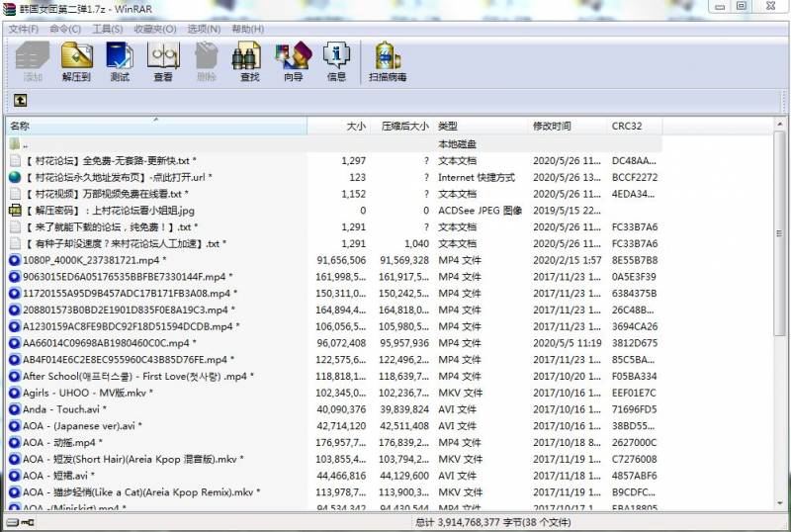The image size is (791, 532).
Task: Select AOA - 猫步轻俏(Like a Cat) mkv file
Action: coord(141,492)
